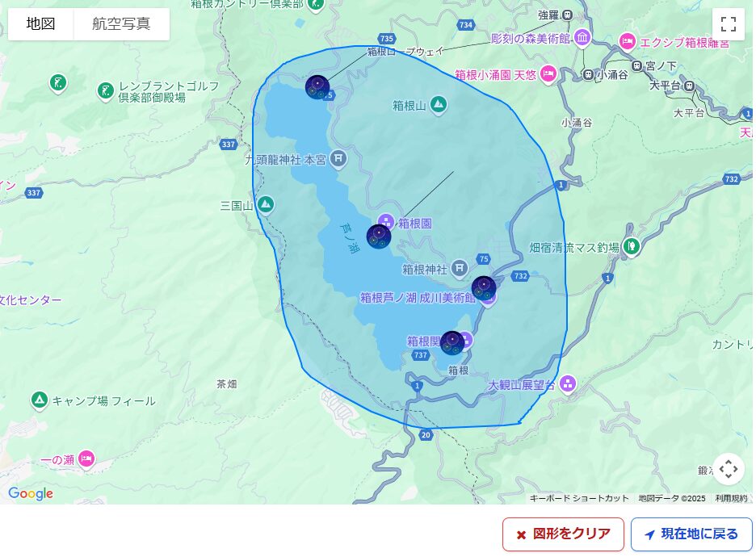Click the 茶畑 place label

tap(227, 384)
